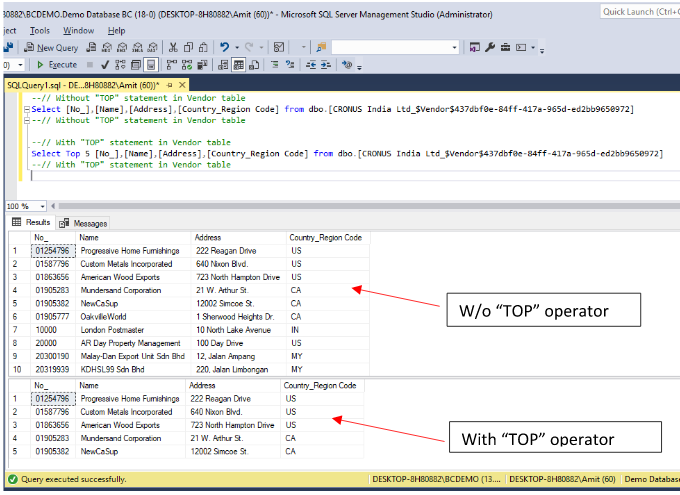Open Properties window with wrench icon
The image size is (680, 495).
490,47
